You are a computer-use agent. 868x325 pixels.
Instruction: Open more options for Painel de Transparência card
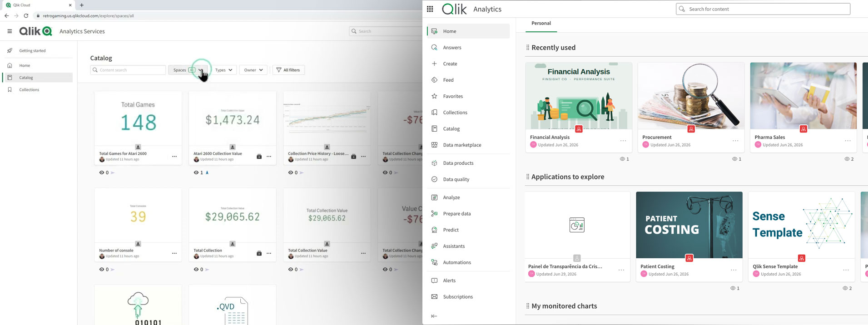click(621, 270)
